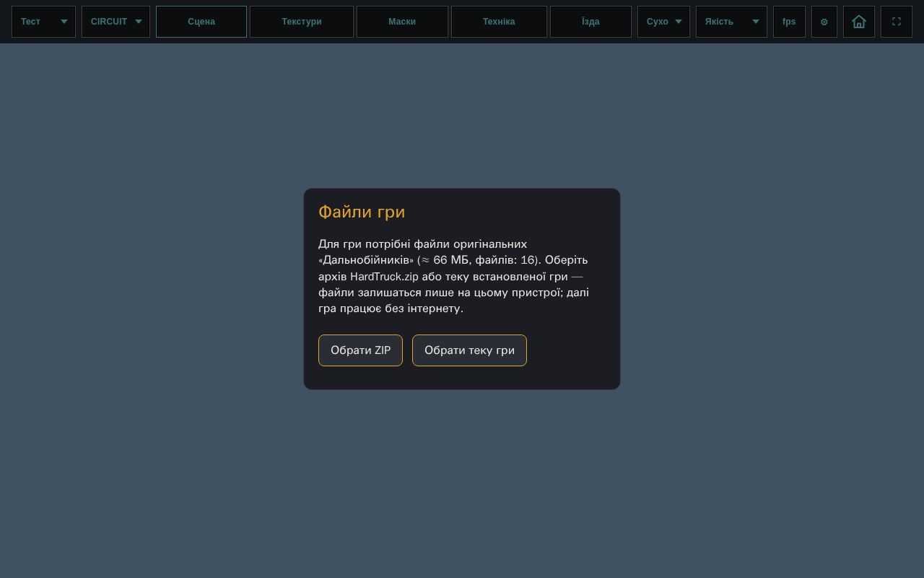Viewport: 924px width, 578px height.
Task: Open the Маски tab
Action: 402,22
